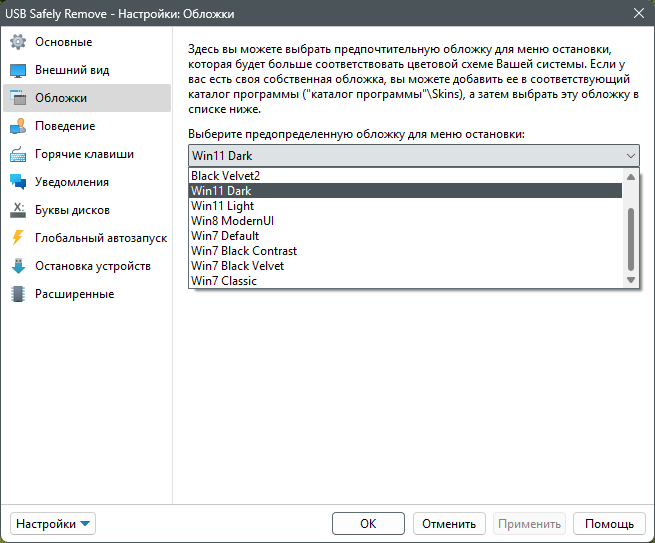This screenshot has width=655, height=543.
Task: Click the keyboard icon for Горячие клавиши
Action: point(18,154)
